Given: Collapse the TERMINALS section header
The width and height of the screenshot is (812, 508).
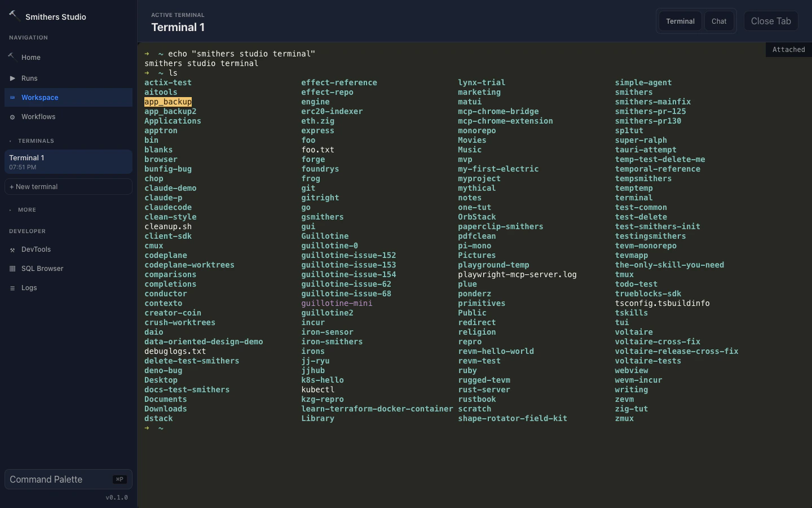Looking at the screenshot, I should pyautogui.click(x=36, y=141).
